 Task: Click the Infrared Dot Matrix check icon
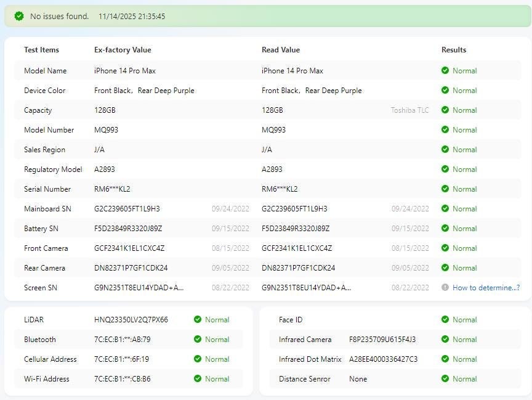[x=445, y=359]
